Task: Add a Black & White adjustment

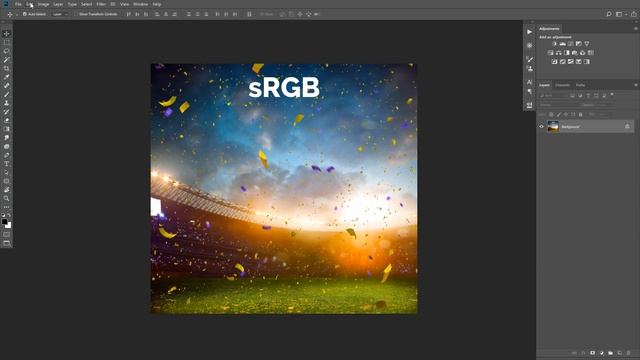Action: tap(567, 53)
